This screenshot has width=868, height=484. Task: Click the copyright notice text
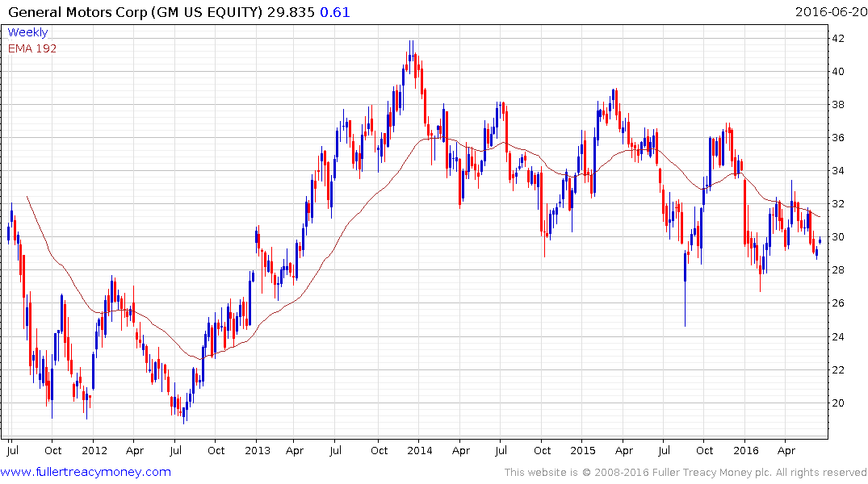tap(686, 473)
